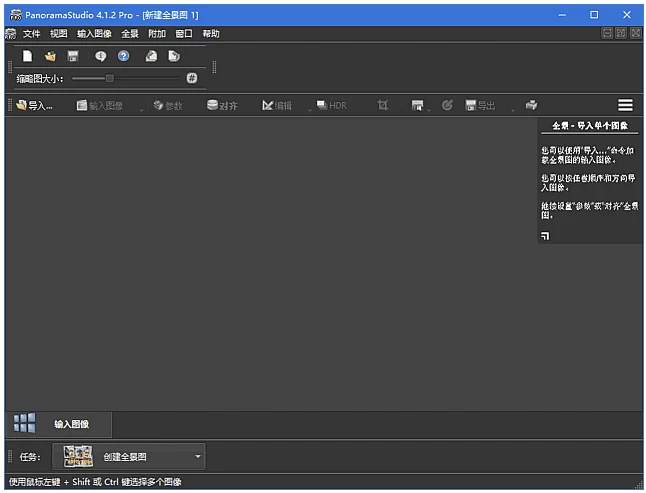Toggle the thumbnail size reset button
646x493 pixels.
(192, 78)
